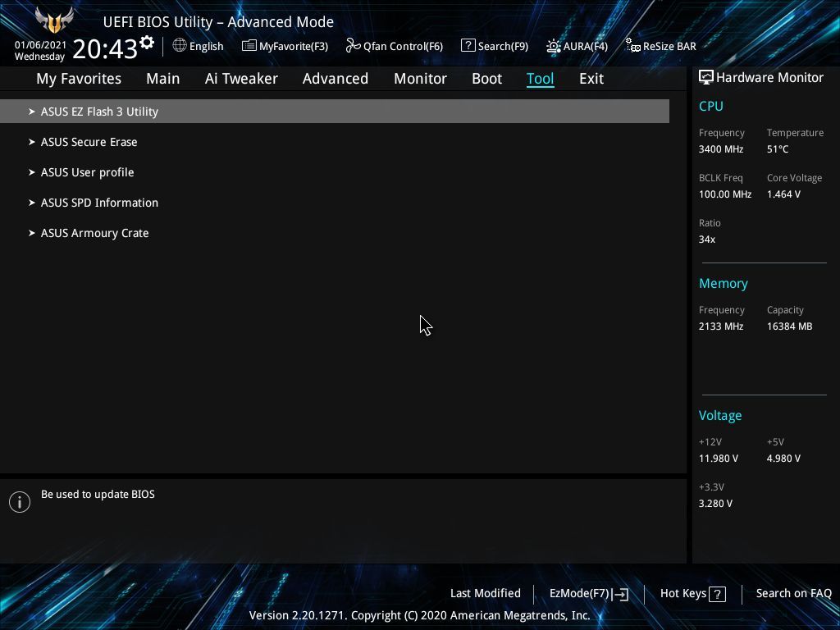Click the Qfan Control fan icon
840x630 pixels.
click(353, 46)
